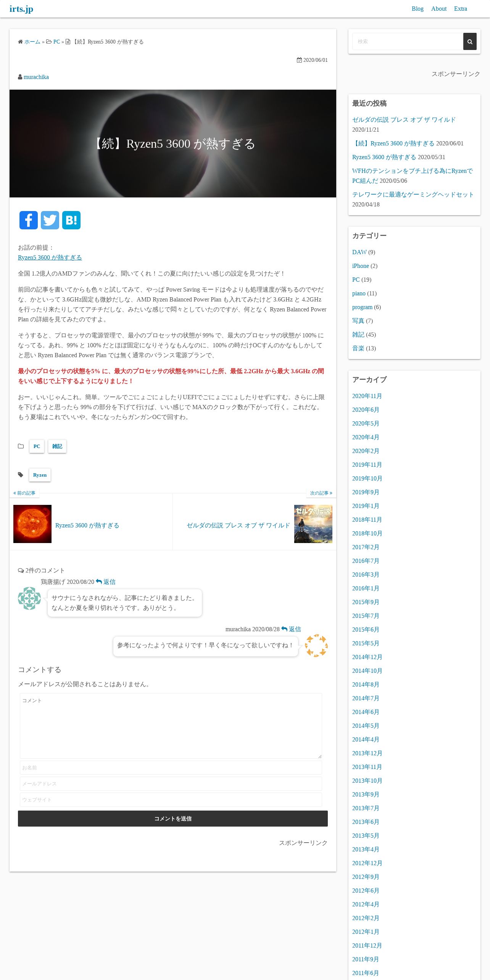Screen dimensions: 490x980
Task: Open the 音楽 category
Action: (358, 348)
